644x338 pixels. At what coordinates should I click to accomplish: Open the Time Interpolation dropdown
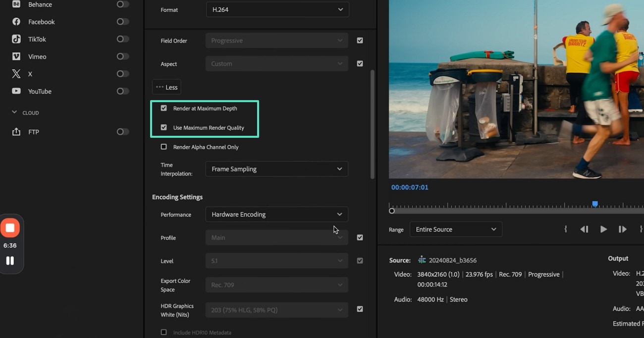pyautogui.click(x=276, y=169)
